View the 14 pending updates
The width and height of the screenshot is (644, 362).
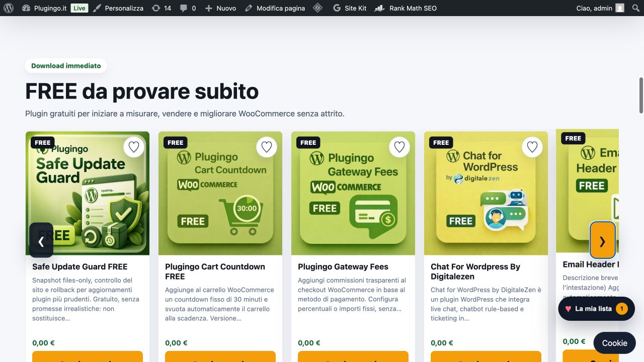pyautogui.click(x=162, y=8)
